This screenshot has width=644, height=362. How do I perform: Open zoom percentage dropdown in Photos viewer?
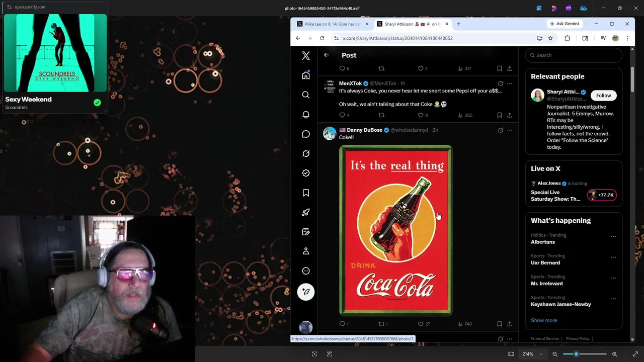[x=532, y=354]
